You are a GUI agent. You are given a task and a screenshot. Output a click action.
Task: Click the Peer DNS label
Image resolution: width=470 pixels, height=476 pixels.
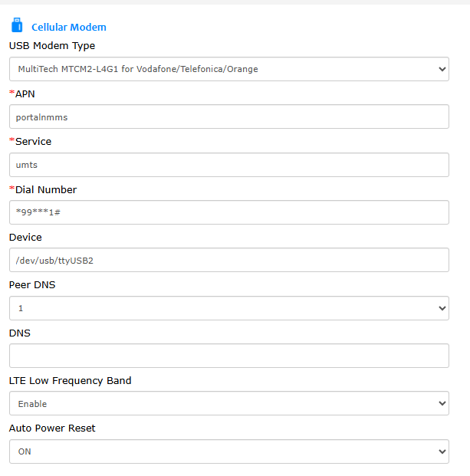click(x=32, y=285)
